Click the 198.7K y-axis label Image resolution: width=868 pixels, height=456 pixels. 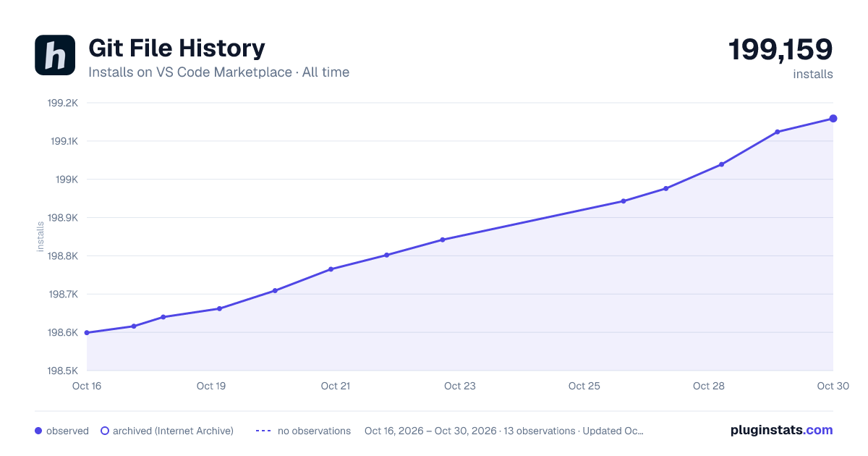63,295
